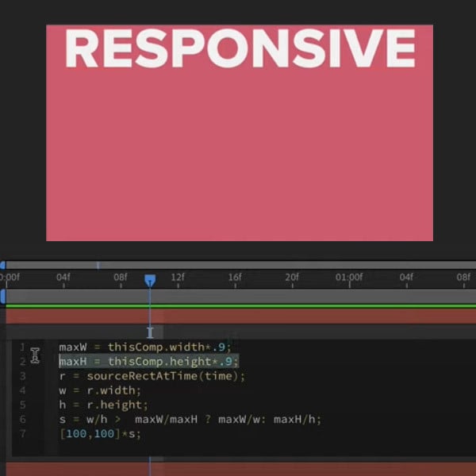Click the gray time navigator bar
The height and width of the screenshot is (476, 476).
[241, 265]
